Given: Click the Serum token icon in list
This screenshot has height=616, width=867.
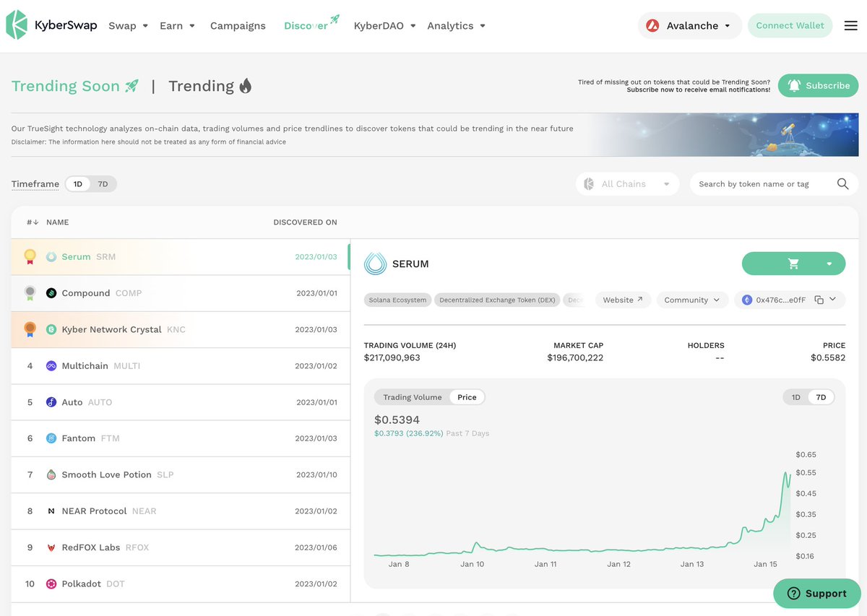Looking at the screenshot, I should pyautogui.click(x=51, y=256).
